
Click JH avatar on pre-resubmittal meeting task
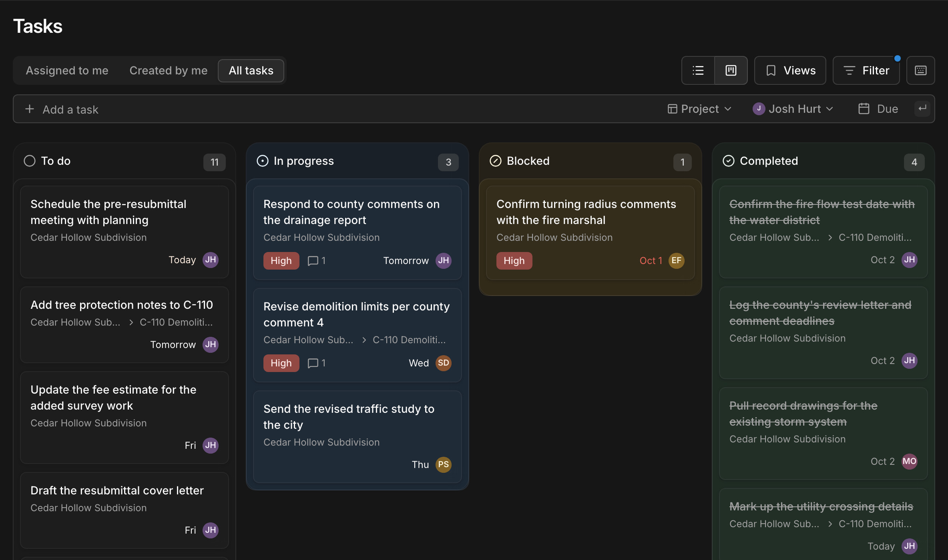pos(211,260)
